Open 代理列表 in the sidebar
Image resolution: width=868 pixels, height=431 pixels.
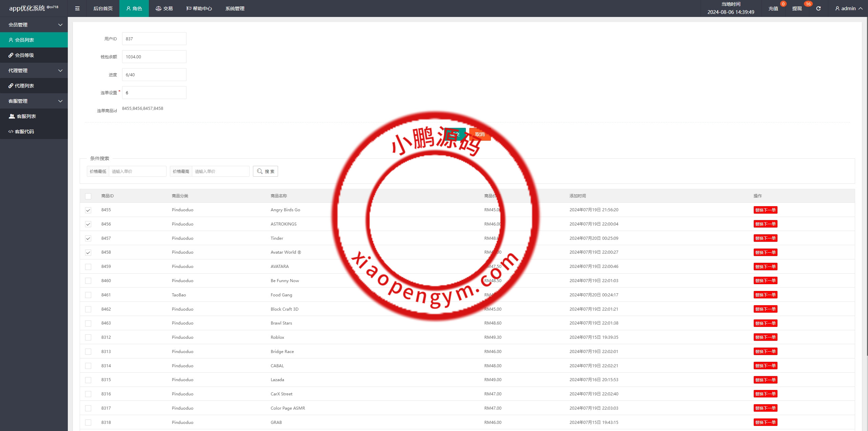pos(24,86)
